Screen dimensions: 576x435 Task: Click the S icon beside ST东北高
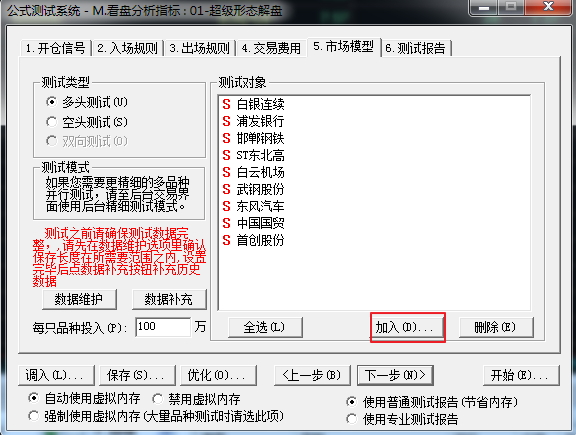226,155
